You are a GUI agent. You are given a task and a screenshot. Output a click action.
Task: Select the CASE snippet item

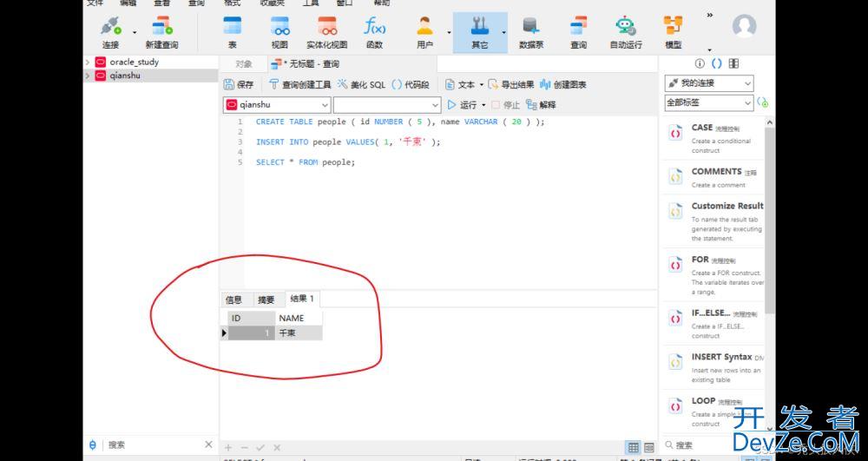tap(713, 138)
